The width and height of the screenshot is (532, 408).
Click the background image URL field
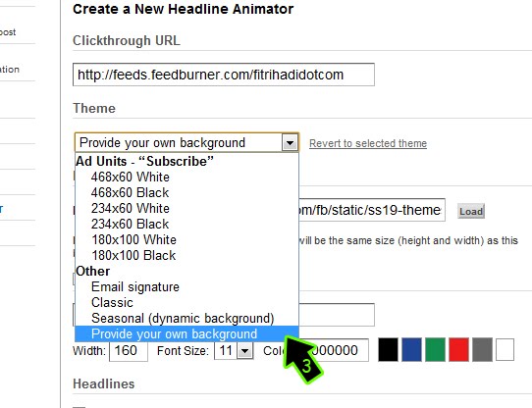pos(372,210)
